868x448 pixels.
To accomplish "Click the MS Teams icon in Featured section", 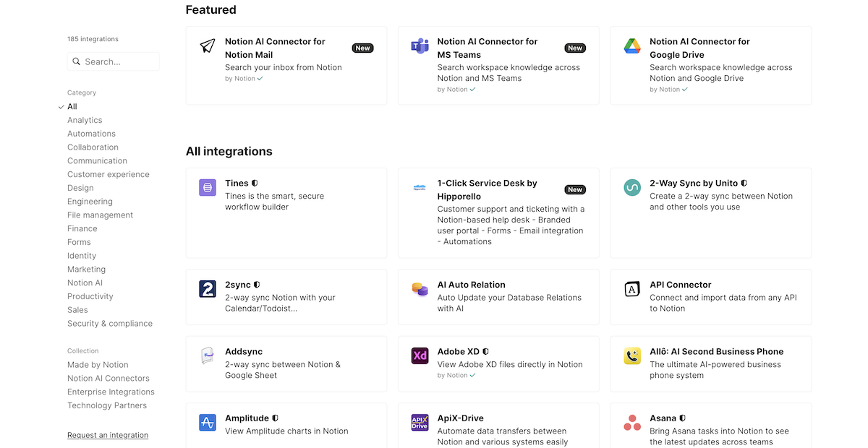I will click(x=420, y=46).
